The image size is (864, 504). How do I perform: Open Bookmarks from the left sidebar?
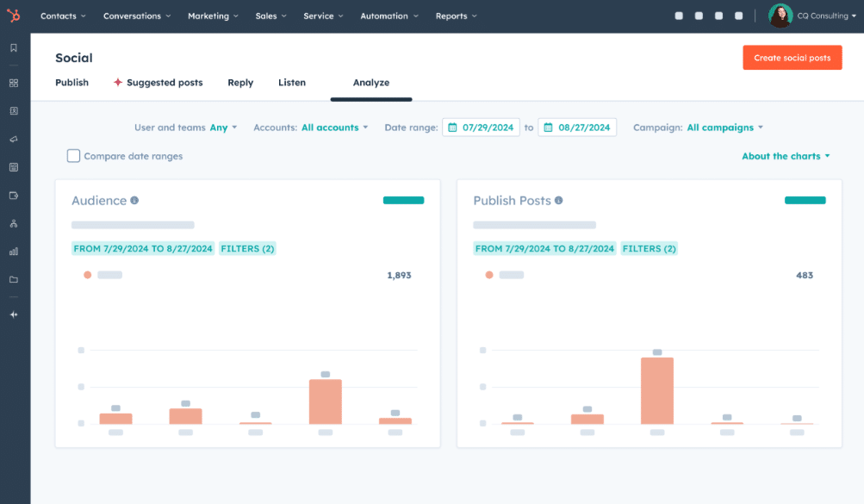(14, 48)
